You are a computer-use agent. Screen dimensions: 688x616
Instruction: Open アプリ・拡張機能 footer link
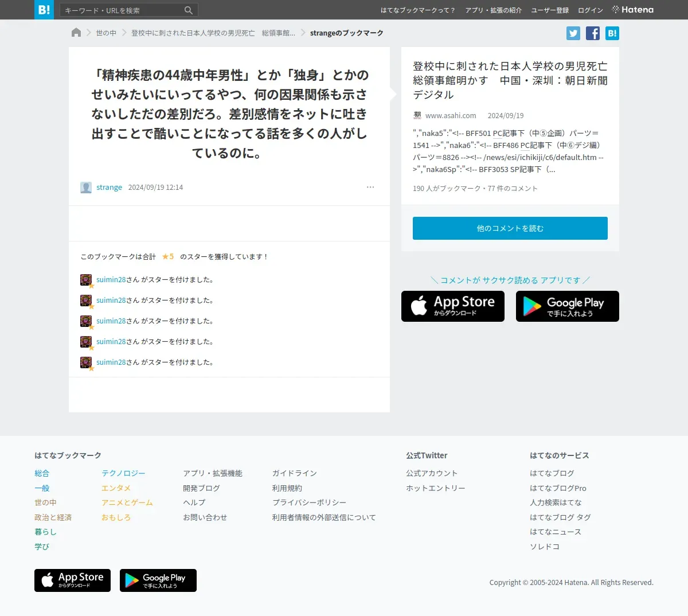click(x=213, y=473)
